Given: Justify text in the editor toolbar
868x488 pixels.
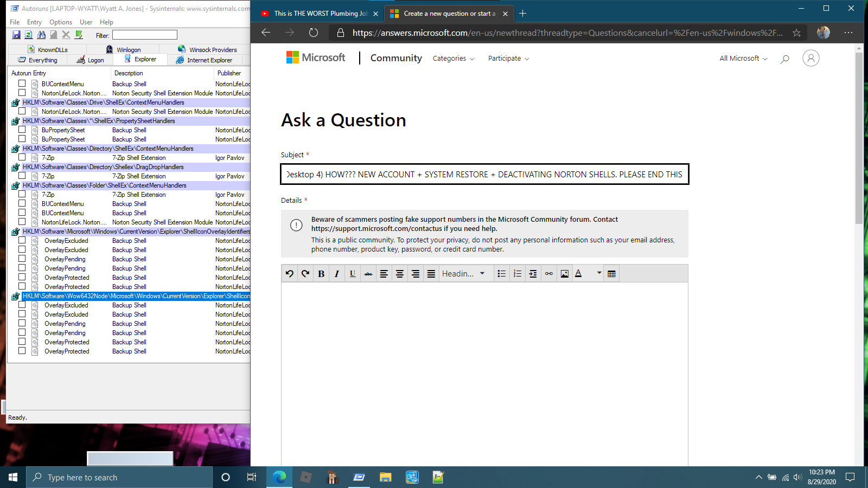Looking at the screenshot, I should pyautogui.click(x=431, y=274).
